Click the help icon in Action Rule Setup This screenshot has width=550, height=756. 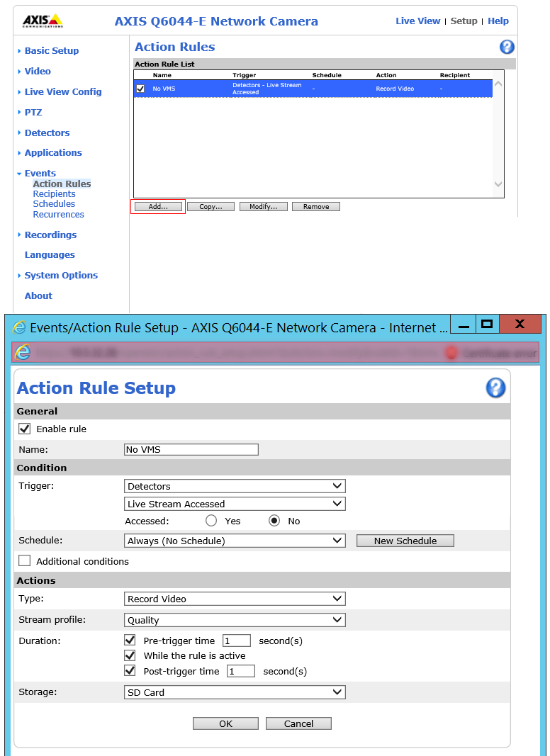495,388
